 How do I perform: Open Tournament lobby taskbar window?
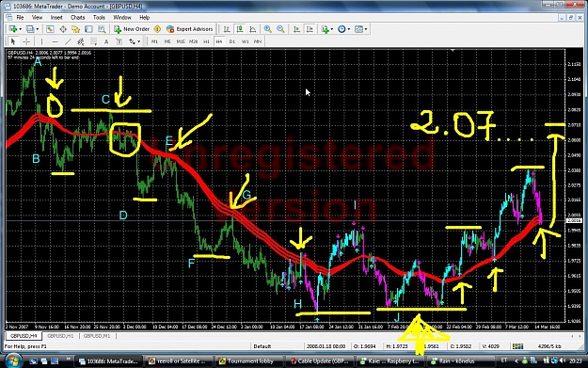point(249,361)
